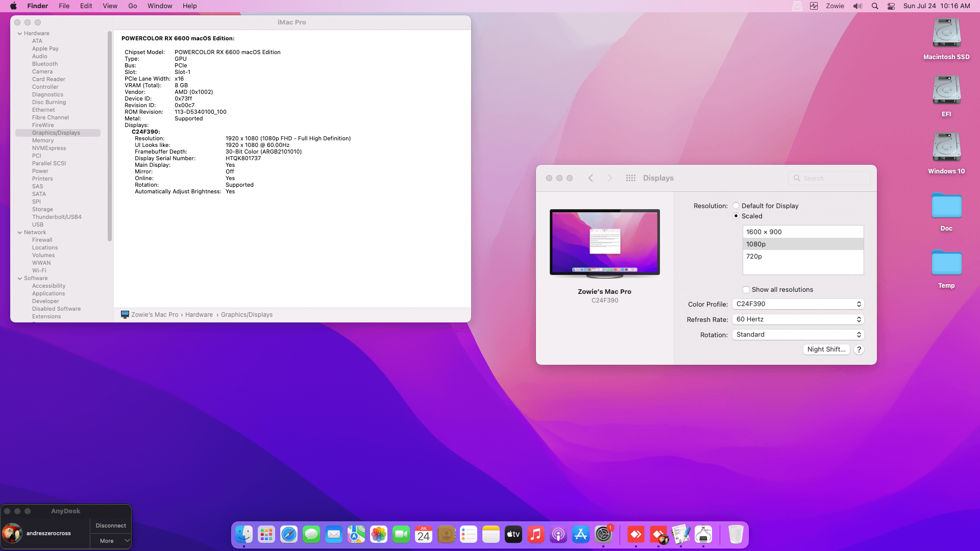The width and height of the screenshot is (980, 551).
Task: Open Maps from the Dock
Action: click(356, 534)
